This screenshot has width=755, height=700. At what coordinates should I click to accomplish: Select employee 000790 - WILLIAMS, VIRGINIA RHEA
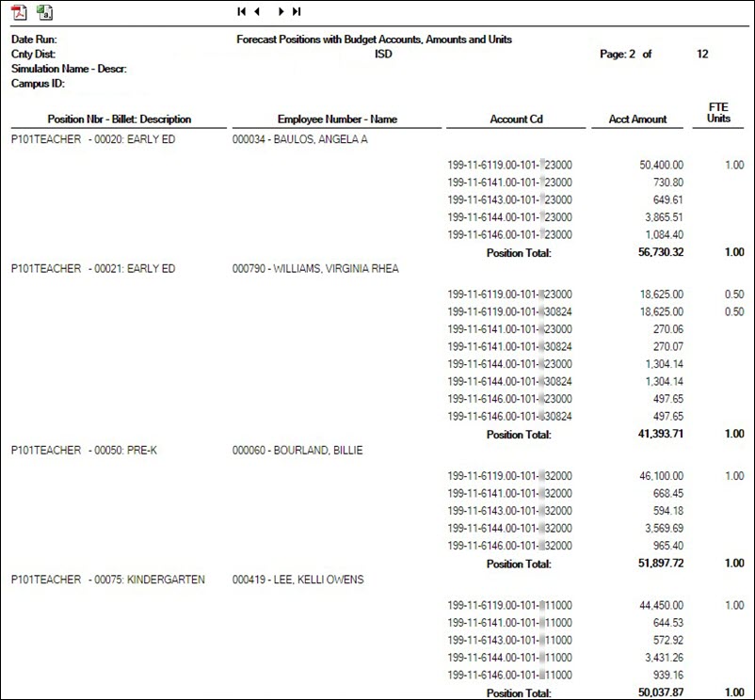tap(322, 268)
